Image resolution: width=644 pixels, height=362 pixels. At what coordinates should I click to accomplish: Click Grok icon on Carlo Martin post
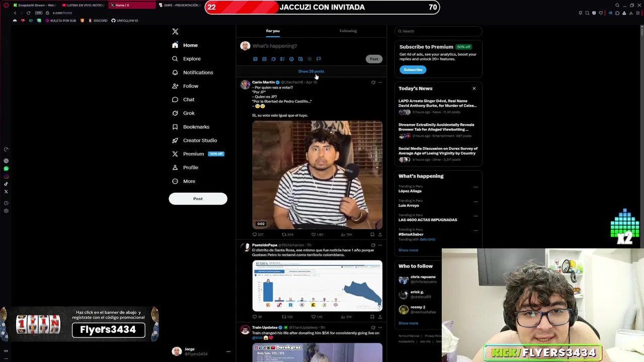tap(373, 82)
